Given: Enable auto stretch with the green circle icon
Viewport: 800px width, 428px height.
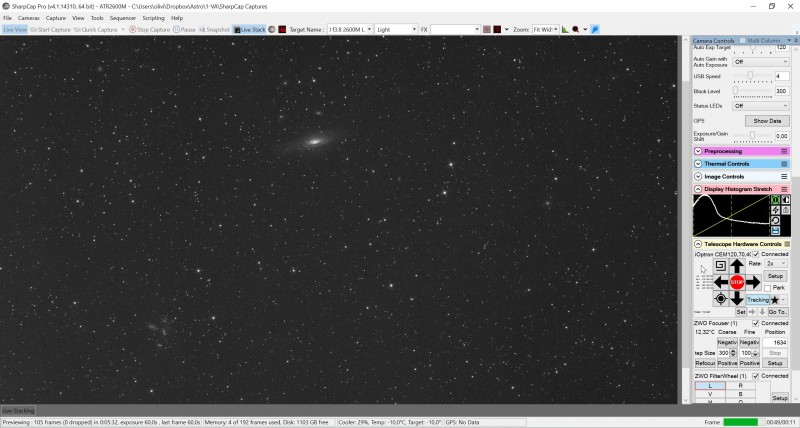Looking at the screenshot, I should point(776,200).
